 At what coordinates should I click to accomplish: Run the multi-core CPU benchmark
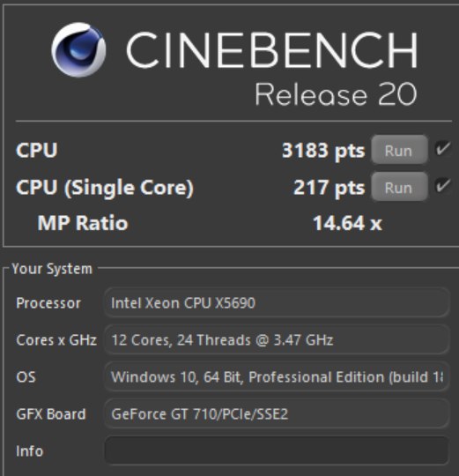[400, 150]
